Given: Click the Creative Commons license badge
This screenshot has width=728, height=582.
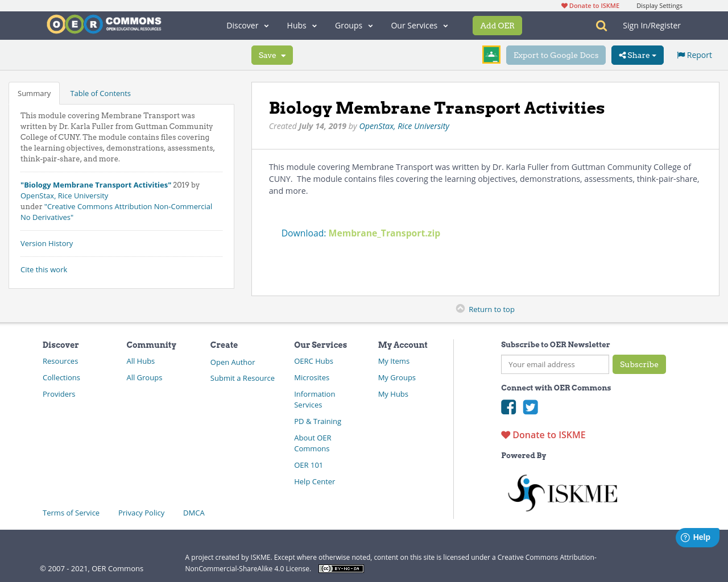Looking at the screenshot, I should [x=341, y=568].
